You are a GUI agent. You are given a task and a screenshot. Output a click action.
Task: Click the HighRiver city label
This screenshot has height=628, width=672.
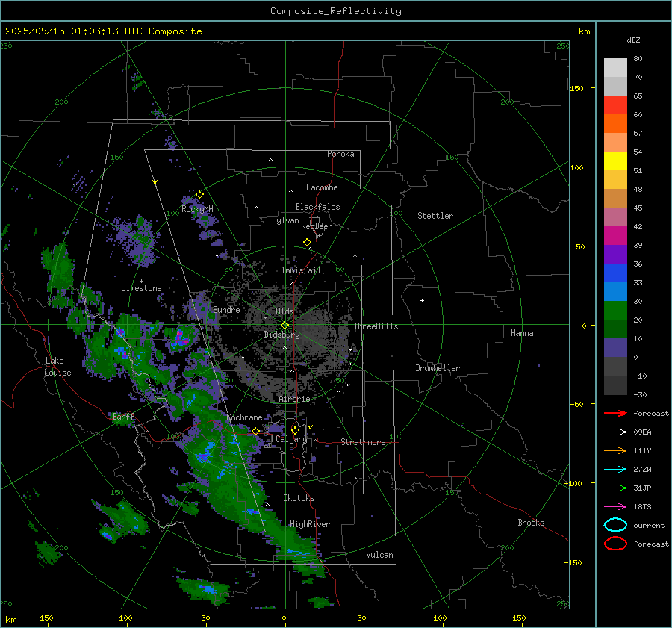click(x=310, y=524)
